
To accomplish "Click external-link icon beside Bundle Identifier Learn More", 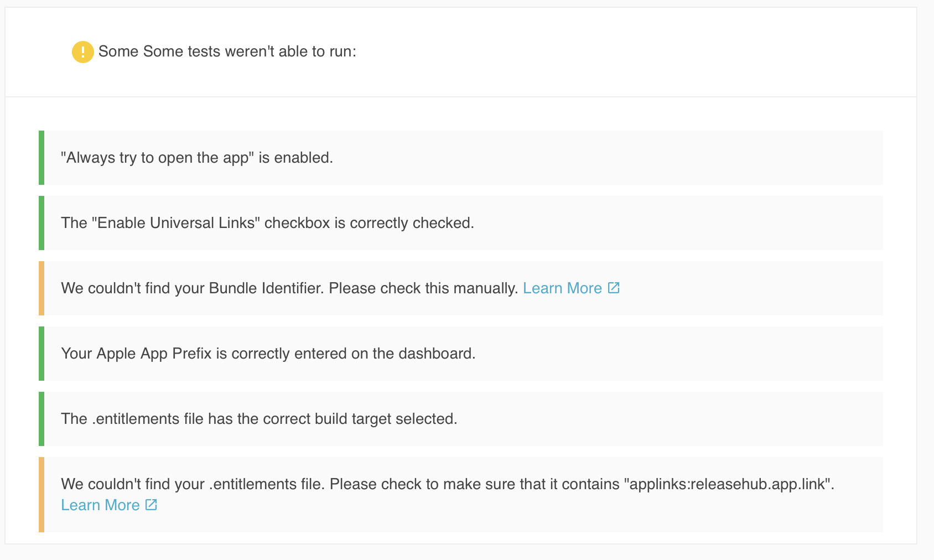I will click(614, 288).
